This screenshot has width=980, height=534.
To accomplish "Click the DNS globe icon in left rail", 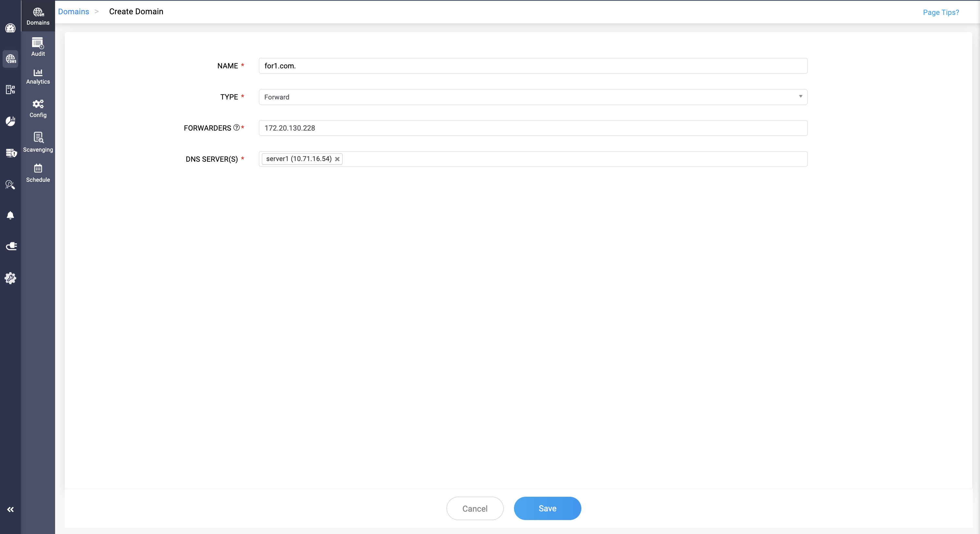I will click(10, 59).
